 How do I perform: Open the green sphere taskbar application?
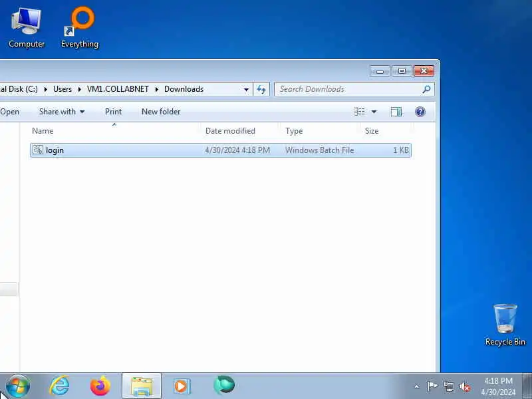click(224, 386)
